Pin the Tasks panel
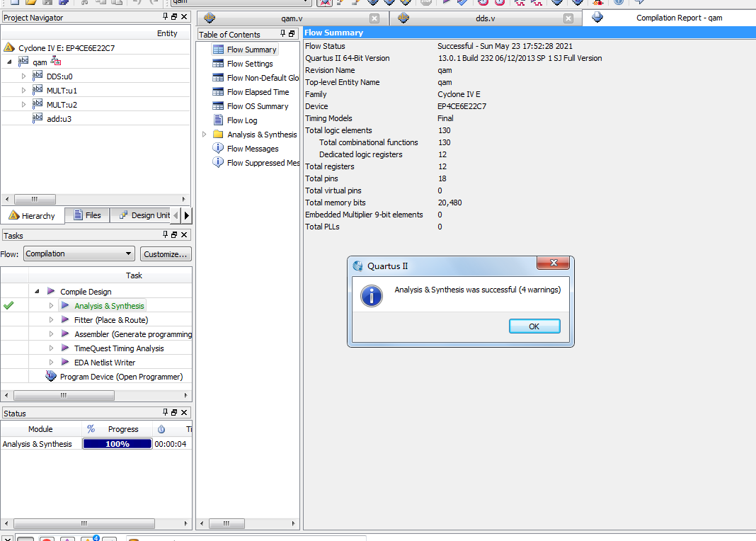 coord(166,234)
